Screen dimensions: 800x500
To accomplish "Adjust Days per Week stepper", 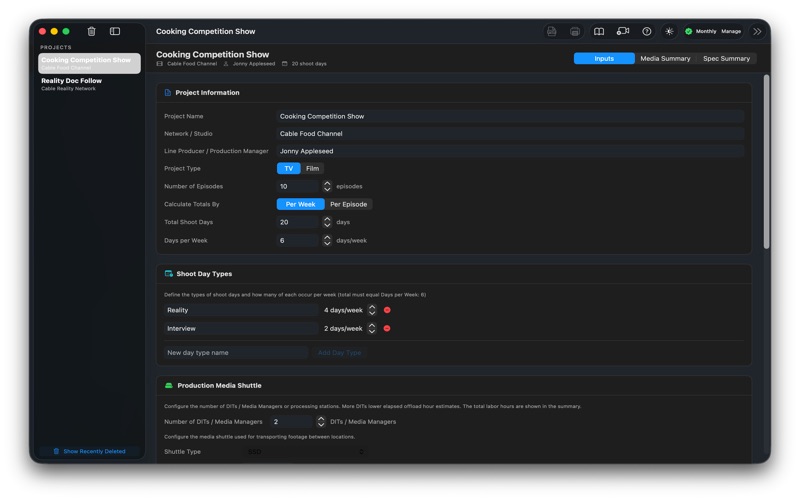I will click(x=327, y=240).
